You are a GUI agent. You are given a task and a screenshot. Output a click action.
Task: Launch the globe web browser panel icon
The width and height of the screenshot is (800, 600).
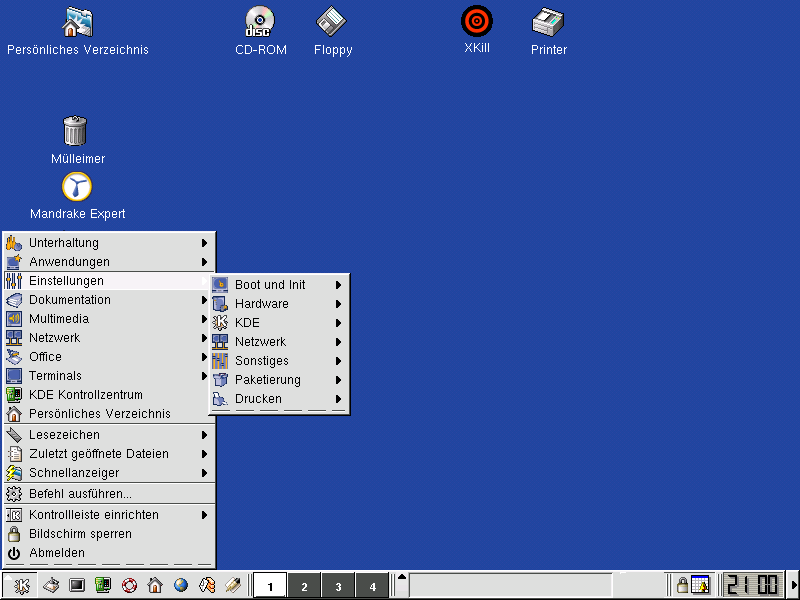(x=181, y=585)
